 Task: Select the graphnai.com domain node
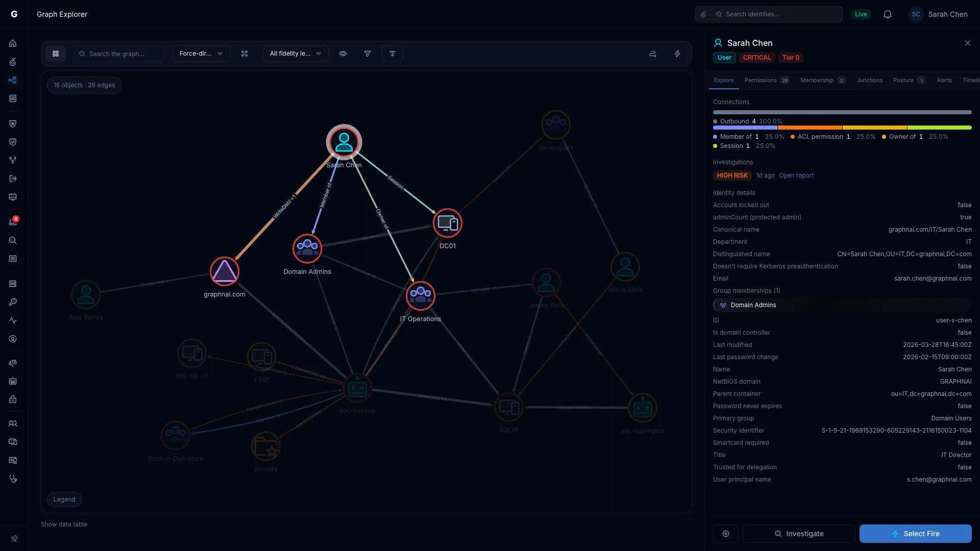pos(225,271)
